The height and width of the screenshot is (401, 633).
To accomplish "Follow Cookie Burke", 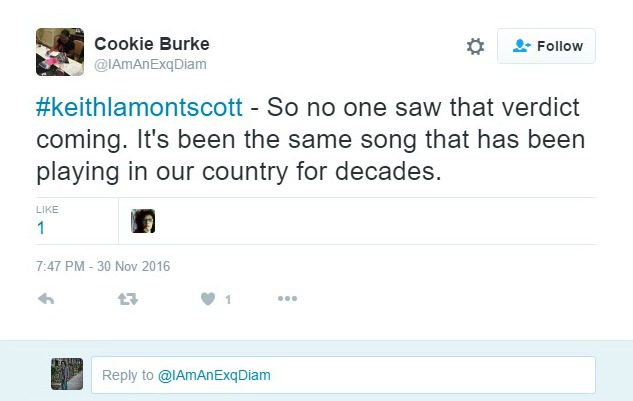I will coord(546,46).
